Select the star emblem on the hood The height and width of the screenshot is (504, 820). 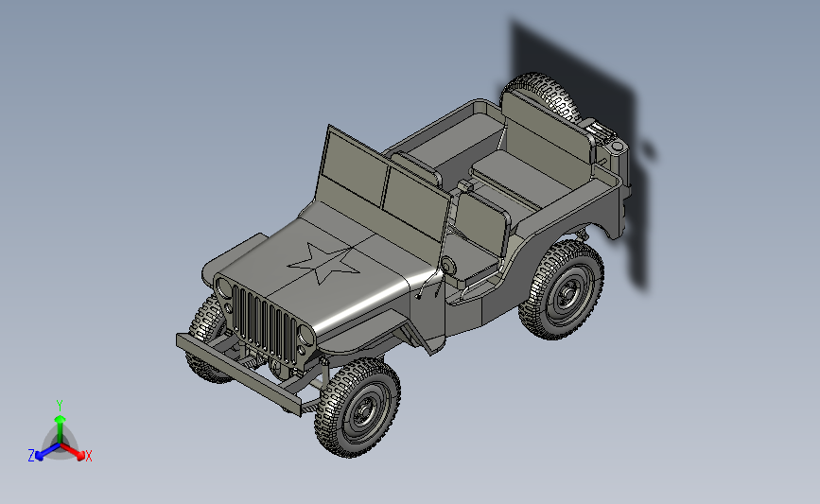[324, 263]
